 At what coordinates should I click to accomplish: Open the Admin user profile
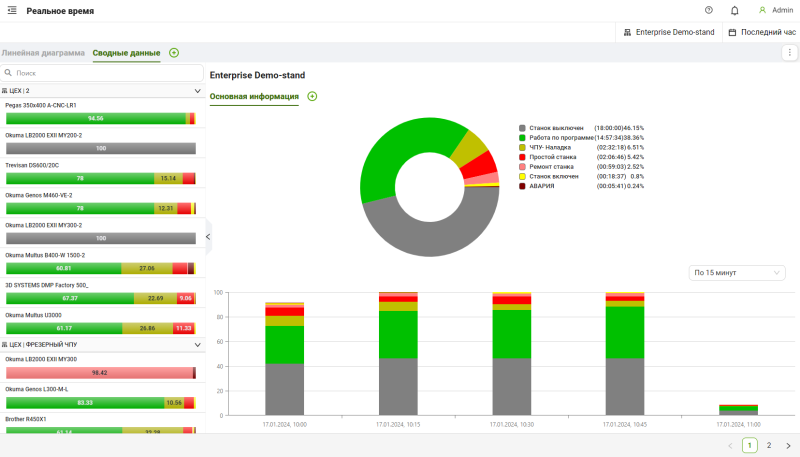(776, 10)
